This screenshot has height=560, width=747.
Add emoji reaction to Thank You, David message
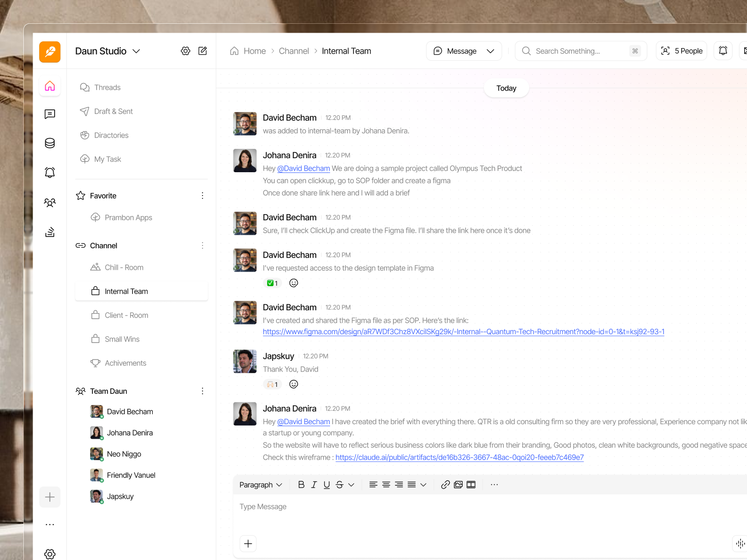click(294, 384)
